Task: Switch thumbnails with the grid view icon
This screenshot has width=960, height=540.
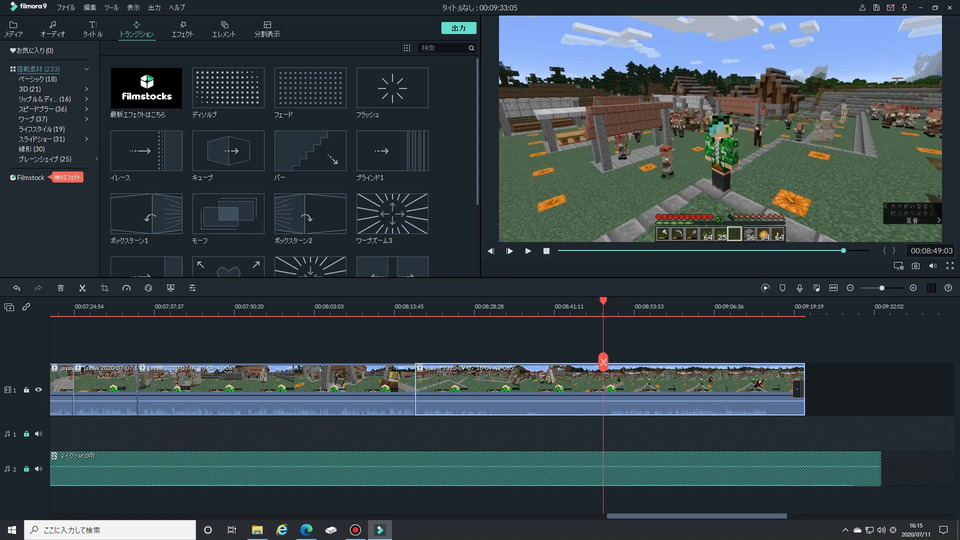Action: [407, 48]
